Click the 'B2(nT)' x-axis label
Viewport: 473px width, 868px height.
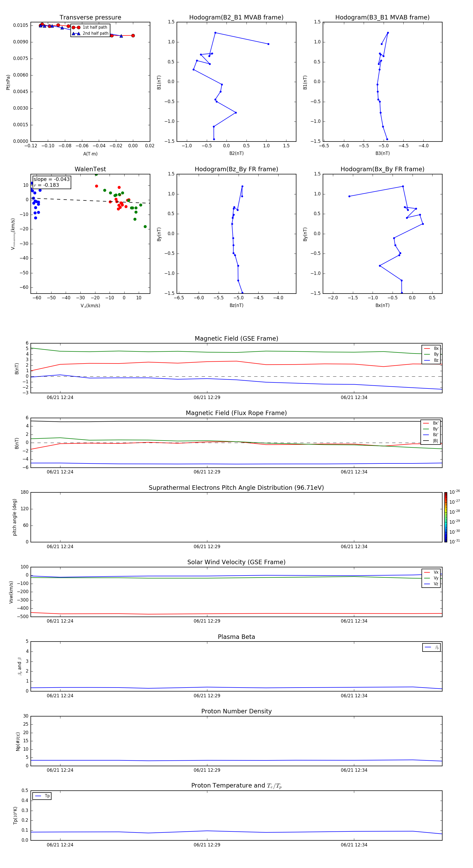click(236, 153)
